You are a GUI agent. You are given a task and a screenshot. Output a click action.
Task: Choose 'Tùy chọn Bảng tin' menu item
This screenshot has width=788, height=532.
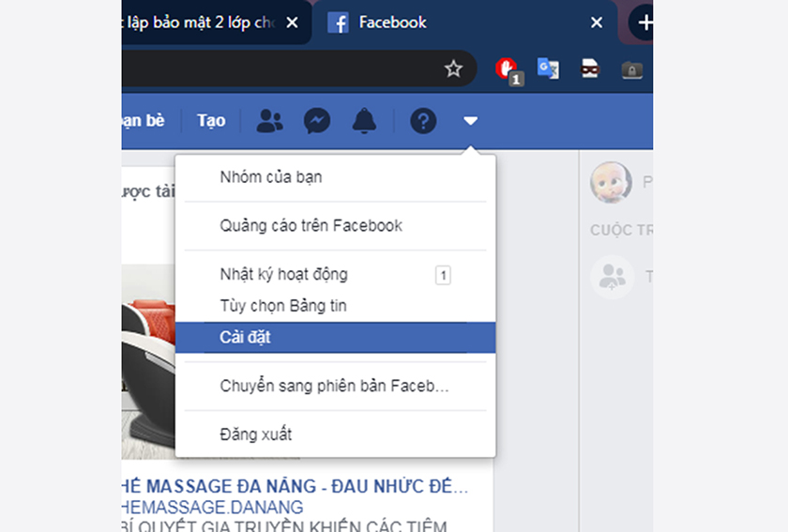pyautogui.click(x=335, y=306)
